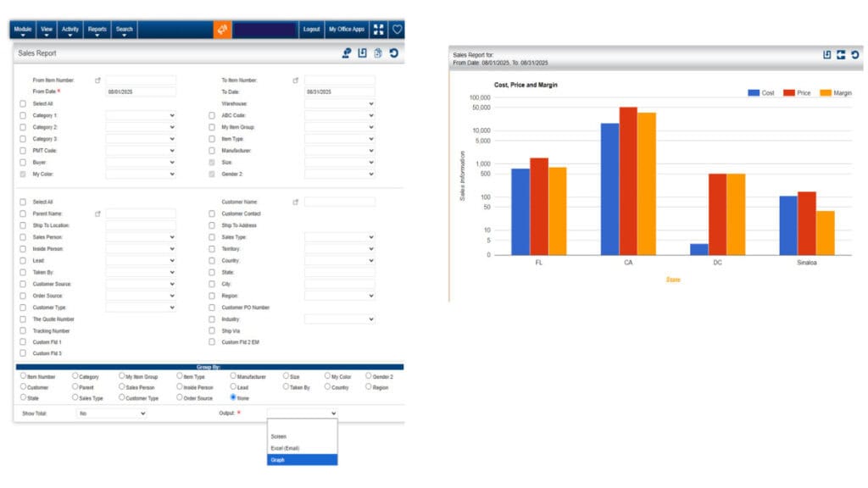Open the lookup icon next to Parent Name
This screenshot has width=868, height=488.
pos(98,213)
